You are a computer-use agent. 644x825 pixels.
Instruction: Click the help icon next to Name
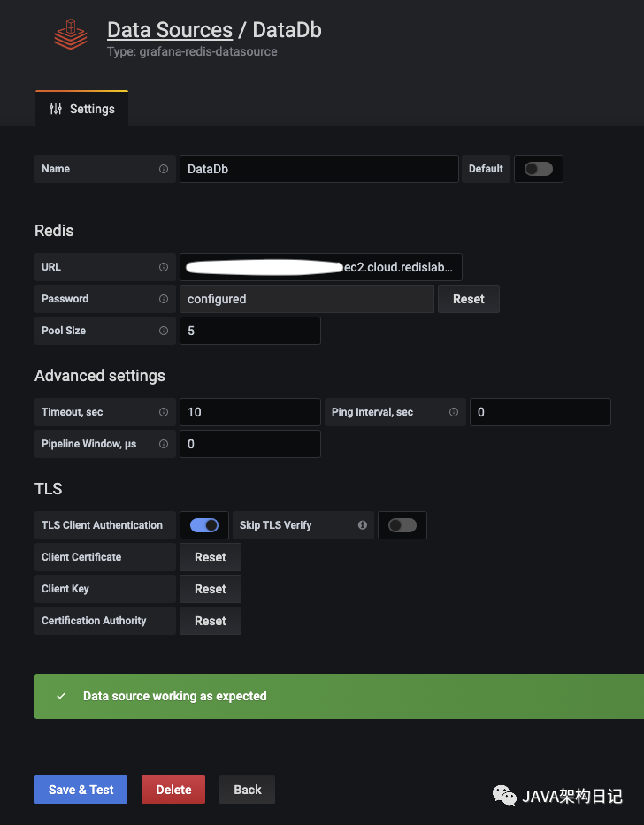(163, 169)
